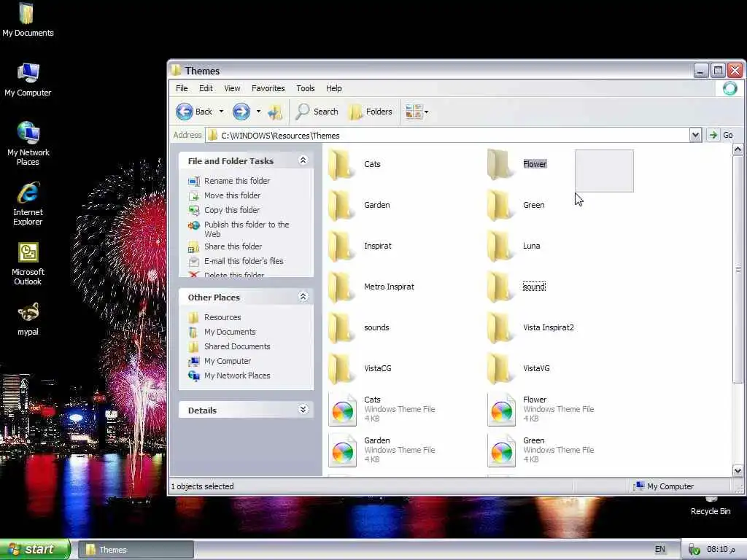Select the Green folder
747x560 pixels.
tap(516, 205)
